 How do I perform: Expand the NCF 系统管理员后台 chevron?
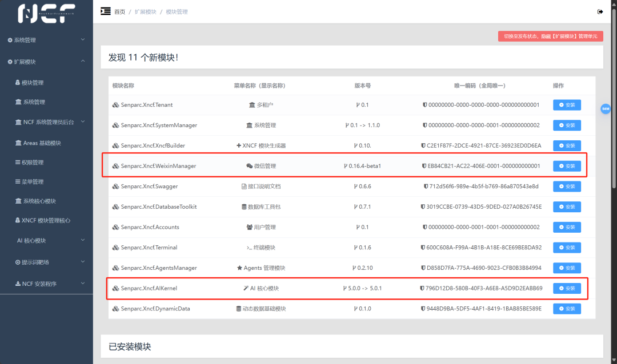[83, 122]
